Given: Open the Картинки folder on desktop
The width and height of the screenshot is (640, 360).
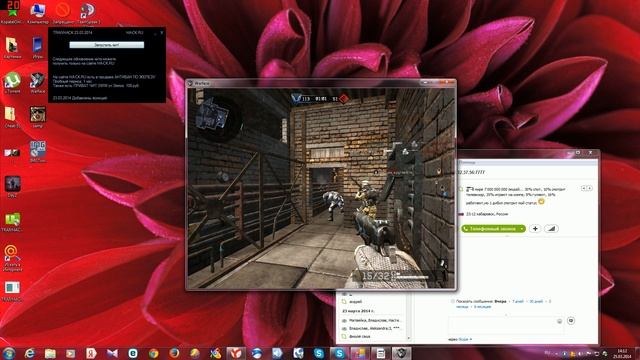Looking at the screenshot, I should pyautogui.click(x=12, y=48).
